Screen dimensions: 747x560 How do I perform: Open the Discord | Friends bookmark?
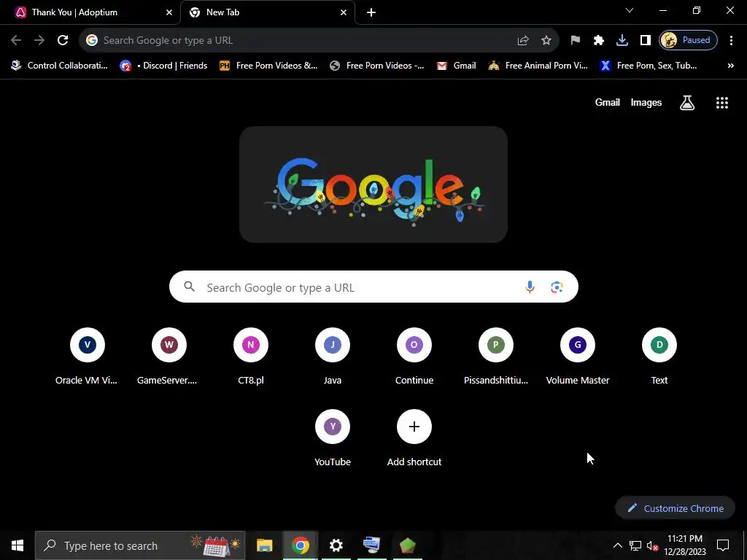point(164,66)
